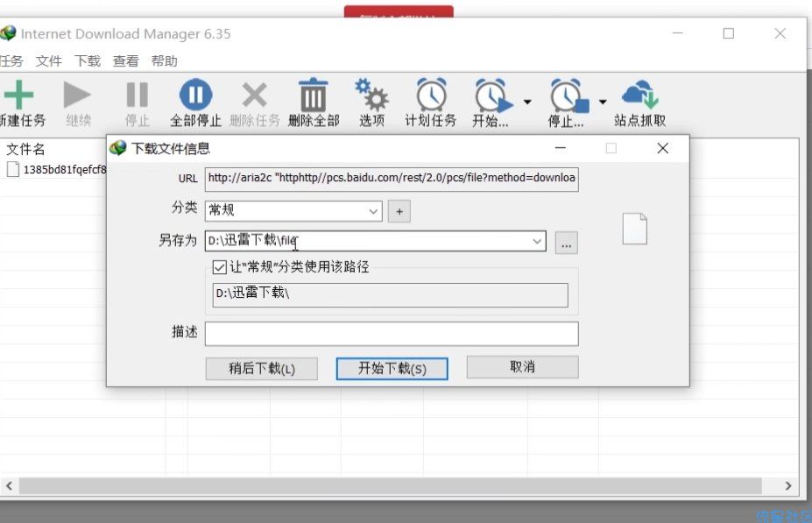Toggle 让"常规"分类使用该路径 checkbox
The image size is (812, 523).
tap(220, 267)
